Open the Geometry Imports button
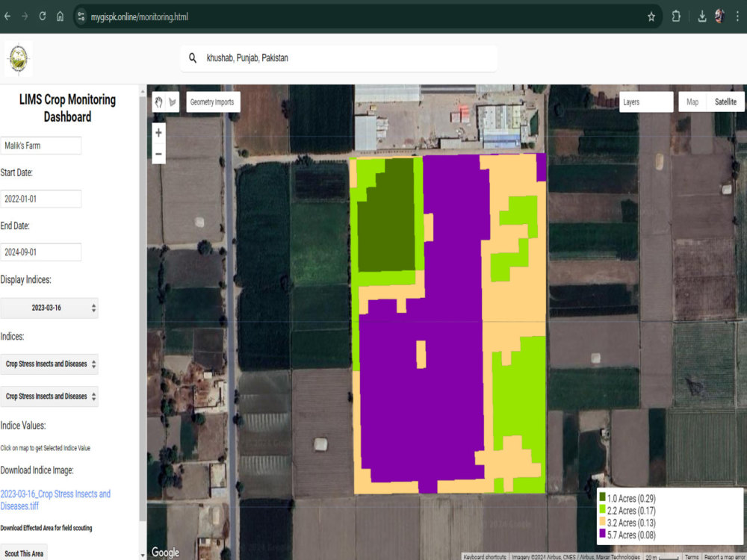Viewport: 747px width, 560px height. coord(213,102)
